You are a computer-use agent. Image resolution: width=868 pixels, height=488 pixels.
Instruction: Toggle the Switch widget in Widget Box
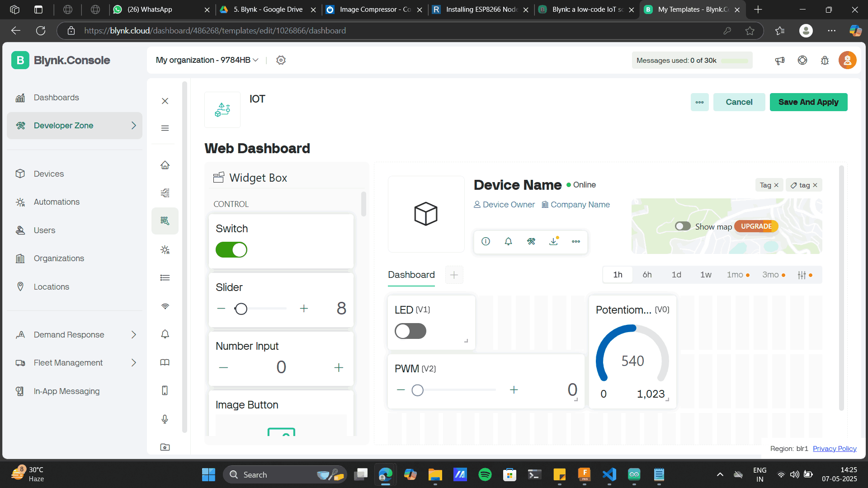coord(231,249)
